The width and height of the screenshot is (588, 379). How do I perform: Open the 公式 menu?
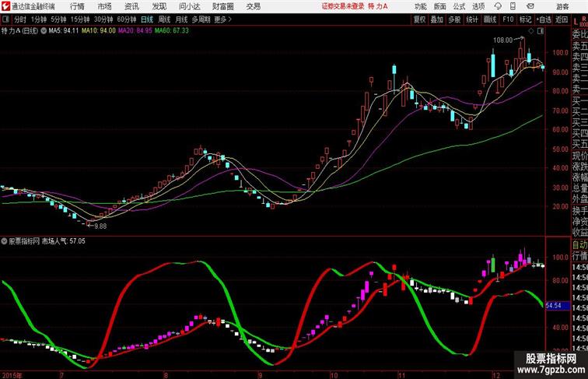tap(459, 6)
